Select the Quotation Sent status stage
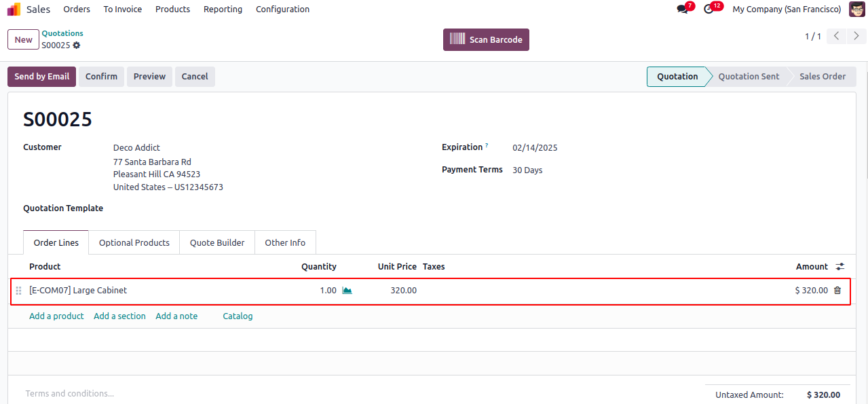868x404 pixels. pos(748,77)
